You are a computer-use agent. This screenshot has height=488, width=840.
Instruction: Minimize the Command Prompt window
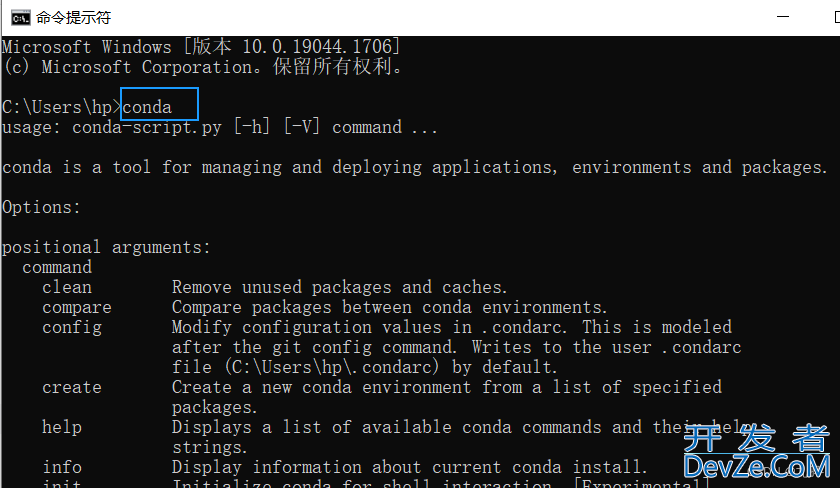783,17
